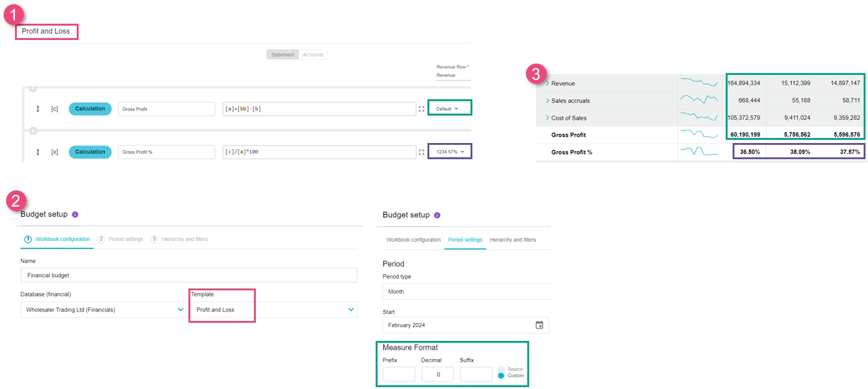Expand the Revenue row in the report
This screenshot has width=868, height=389.
pyautogui.click(x=547, y=84)
